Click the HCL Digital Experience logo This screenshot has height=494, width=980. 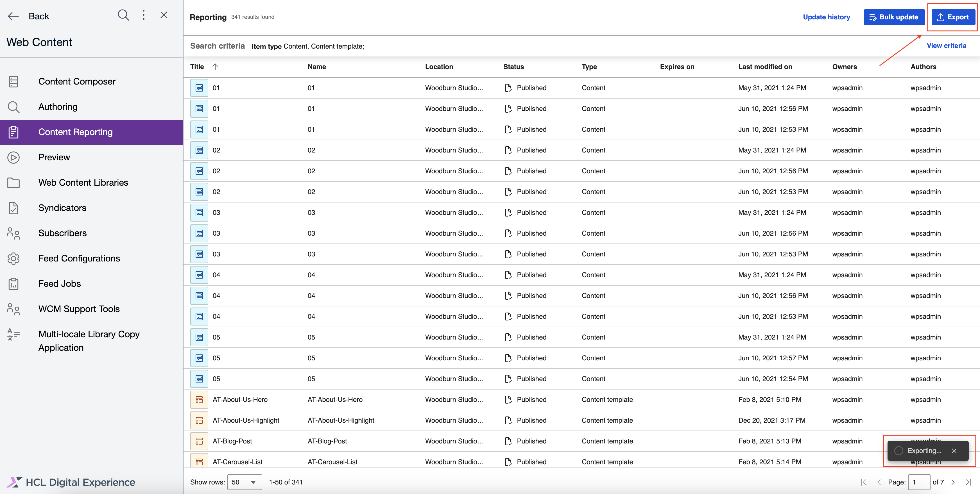tap(14, 482)
